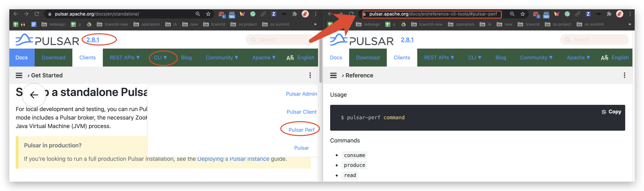Reload the standalone docs page in left window

point(37,14)
